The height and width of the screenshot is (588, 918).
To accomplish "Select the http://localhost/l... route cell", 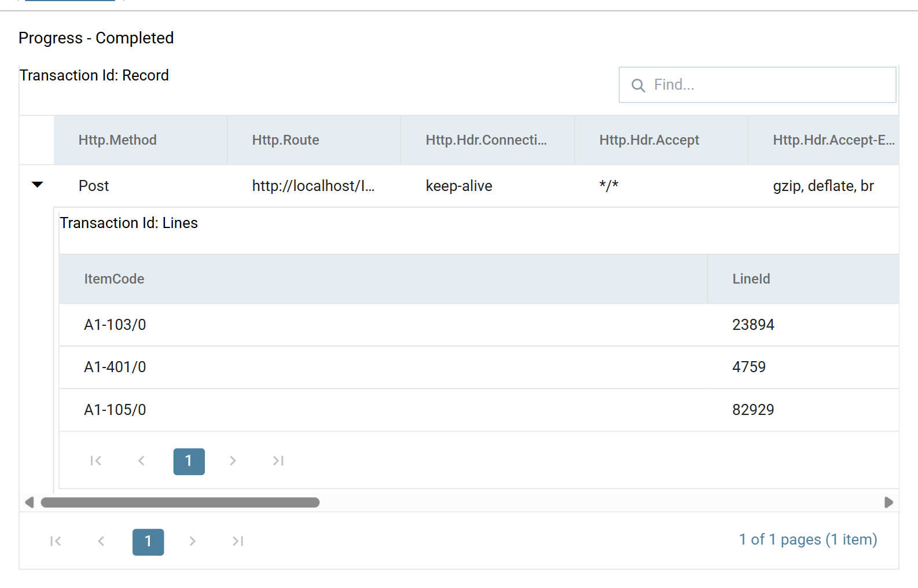I will (x=313, y=186).
